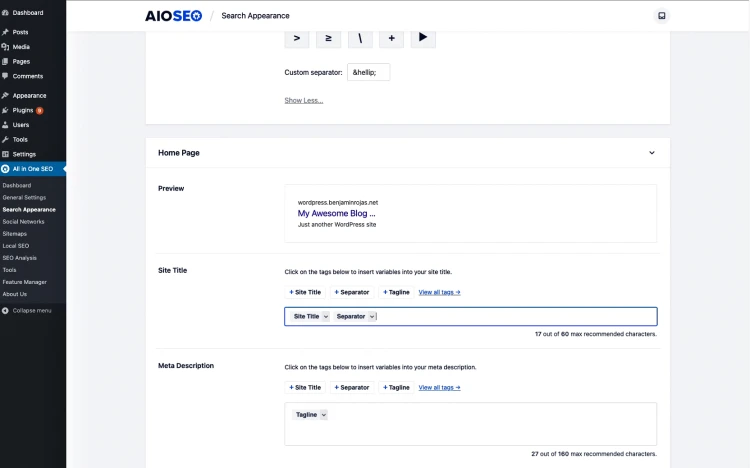The width and height of the screenshot is (750, 468).
Task: Open Posts menu
Action: pos(21,32)
